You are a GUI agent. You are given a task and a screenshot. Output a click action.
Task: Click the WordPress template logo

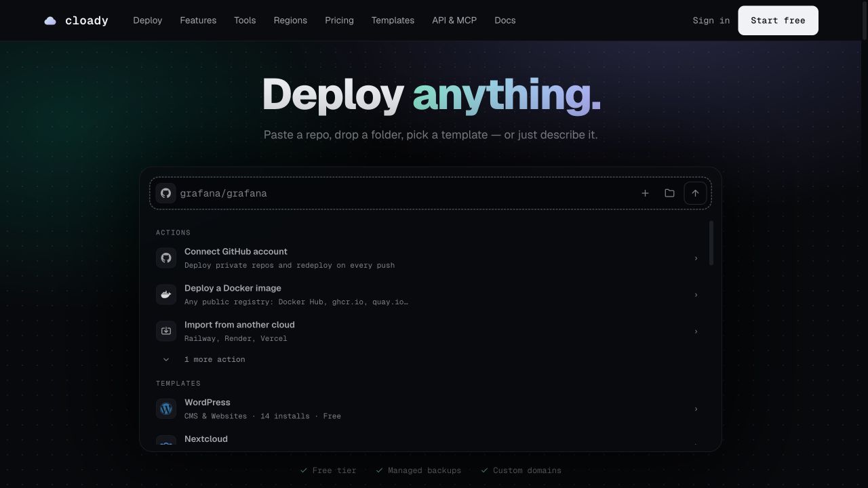166,409
